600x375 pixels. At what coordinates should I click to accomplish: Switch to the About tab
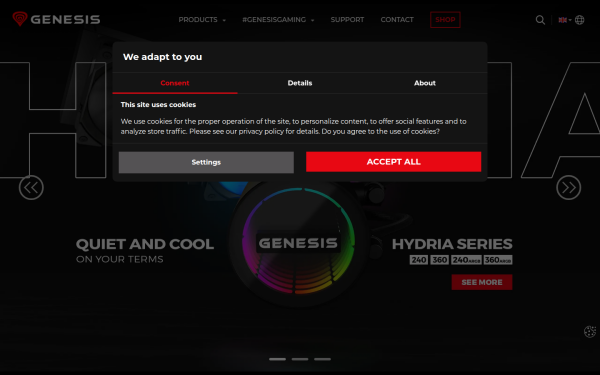point(424,83)
